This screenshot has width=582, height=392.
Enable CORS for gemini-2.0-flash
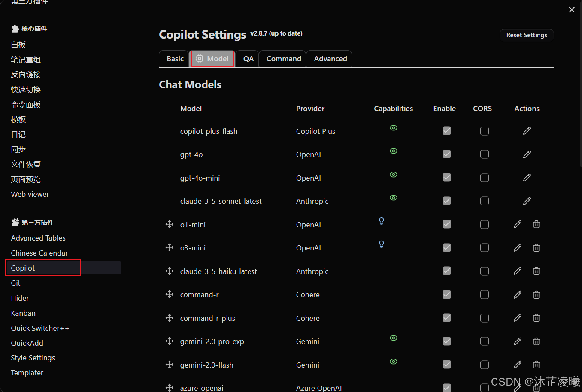(485, 365)
